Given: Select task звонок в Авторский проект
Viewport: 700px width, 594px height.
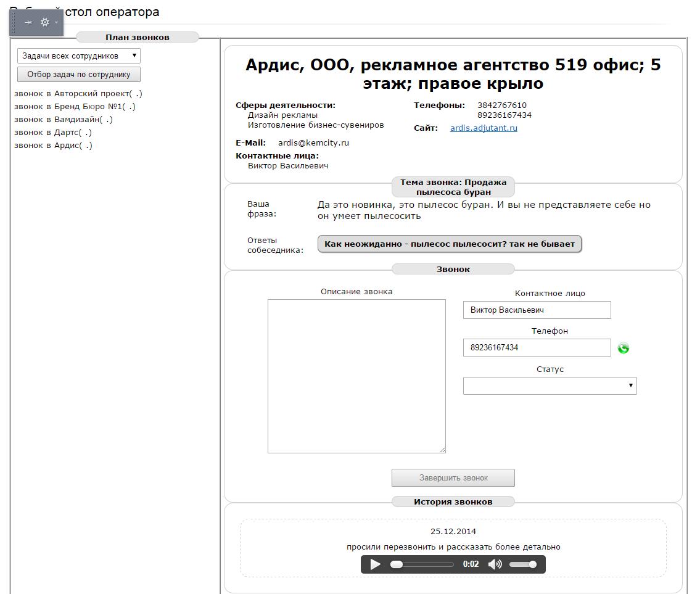Looking at the screenshot, I should tap(78, 94).
